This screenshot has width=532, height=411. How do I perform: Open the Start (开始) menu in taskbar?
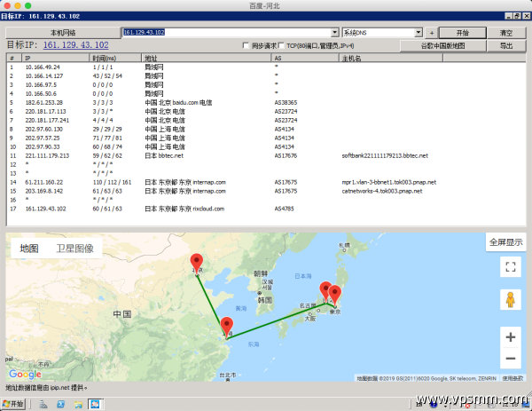coord(13,404)
